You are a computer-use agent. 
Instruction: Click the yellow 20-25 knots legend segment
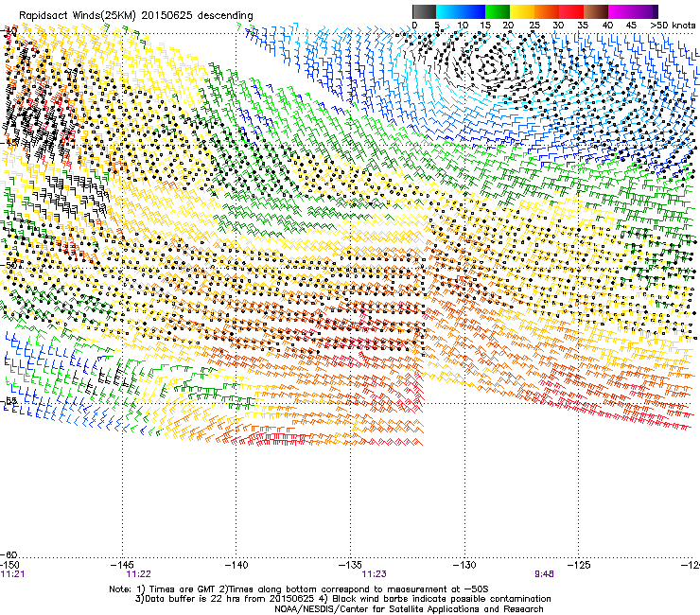pyautogui.click(x=522, y=11)
